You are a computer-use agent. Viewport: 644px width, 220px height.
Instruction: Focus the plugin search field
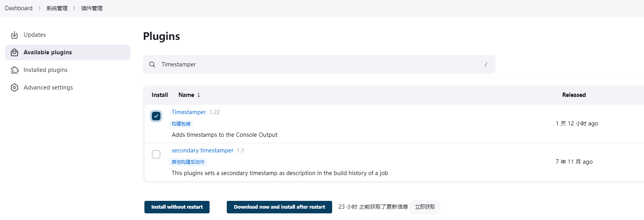tap(319, 64)
